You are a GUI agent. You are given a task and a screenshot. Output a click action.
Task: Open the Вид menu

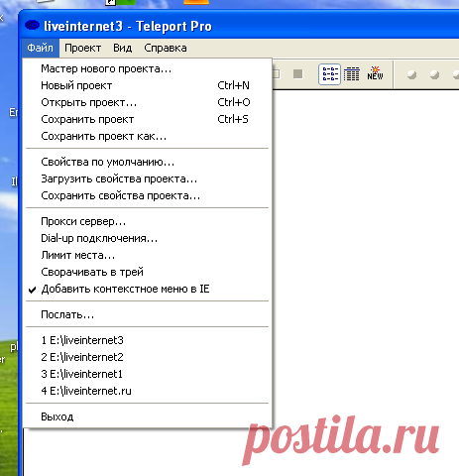[122, 48]
